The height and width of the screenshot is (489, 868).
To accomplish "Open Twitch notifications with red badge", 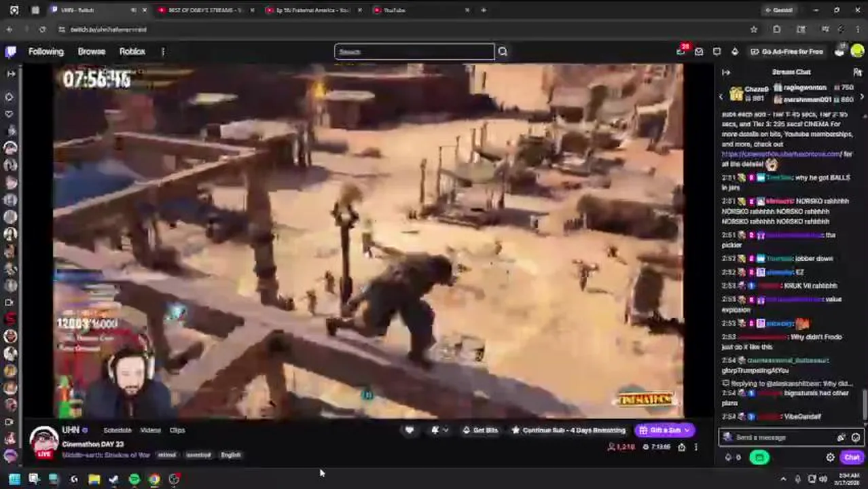I will [681, 52].
